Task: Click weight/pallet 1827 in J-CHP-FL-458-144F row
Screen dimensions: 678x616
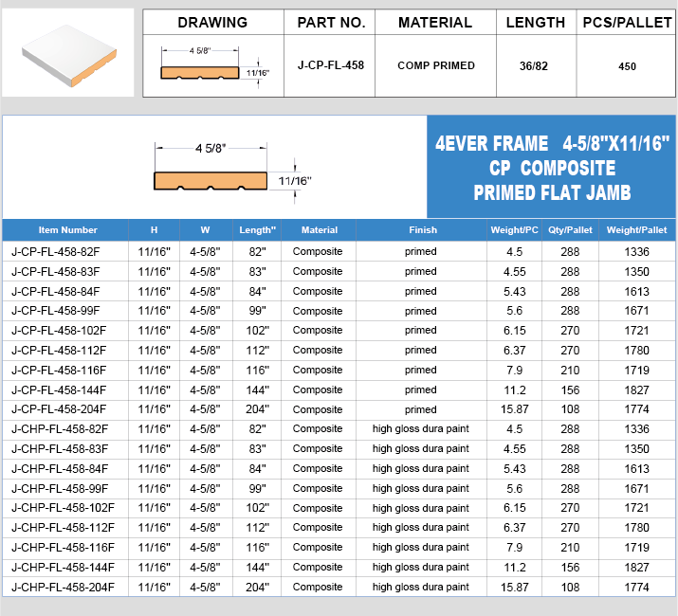Action: click(x=636, y=567)
